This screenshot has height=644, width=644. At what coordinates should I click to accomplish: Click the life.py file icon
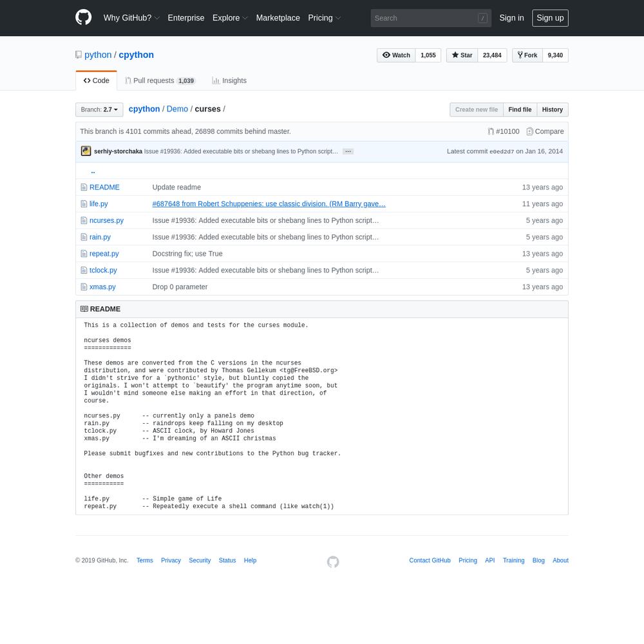coord(84,204)
